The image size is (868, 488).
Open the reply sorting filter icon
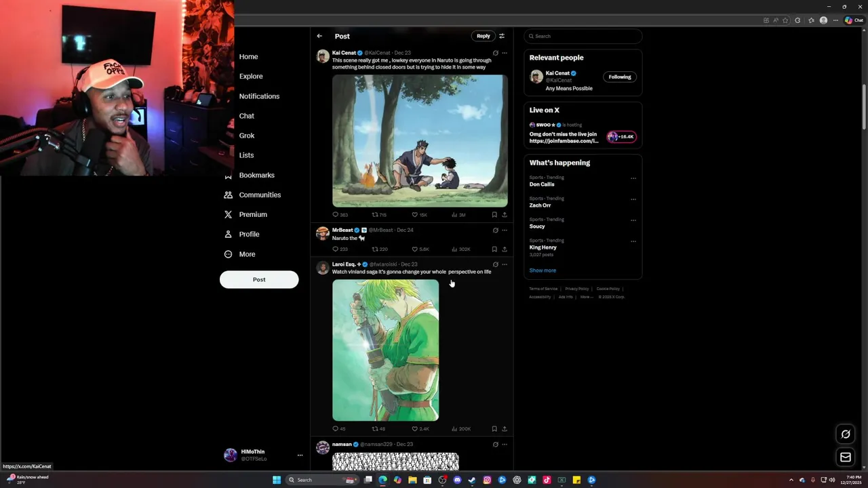tap(502, 36)
